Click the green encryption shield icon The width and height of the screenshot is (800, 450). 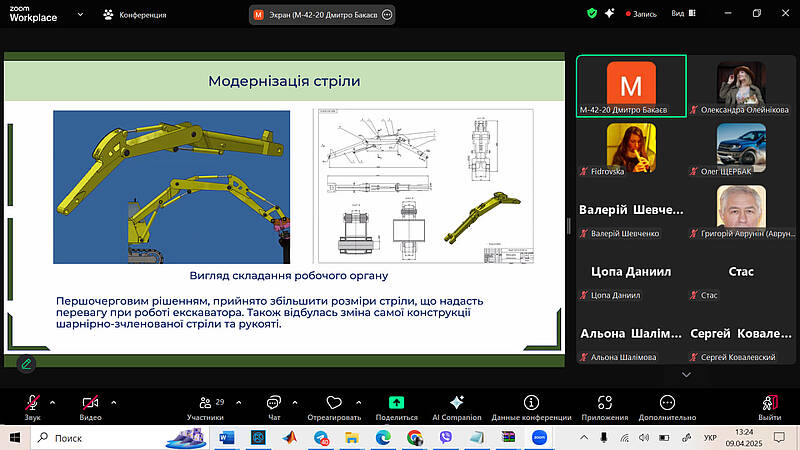click(592, 14)
